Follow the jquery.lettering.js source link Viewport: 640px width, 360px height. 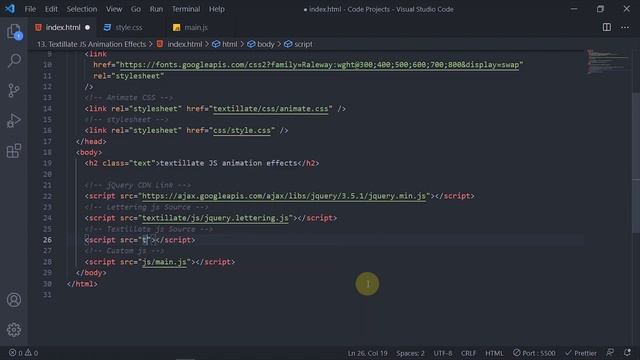pyautogui.click(x=215, y=218)
